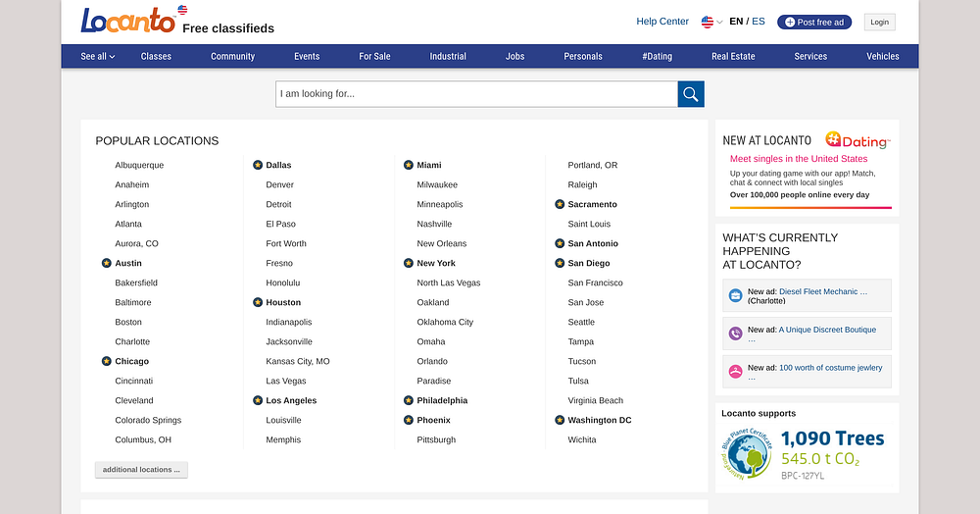Screen dimensions: 980x514
Task: Open the 100 worth of costume jewlery link
Action: (x=831, y=368)
